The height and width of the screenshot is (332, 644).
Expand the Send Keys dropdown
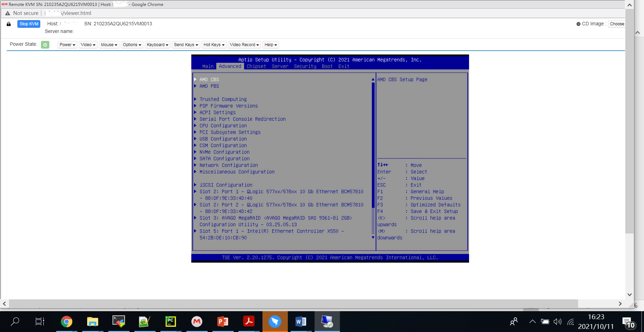coord(186,45)
